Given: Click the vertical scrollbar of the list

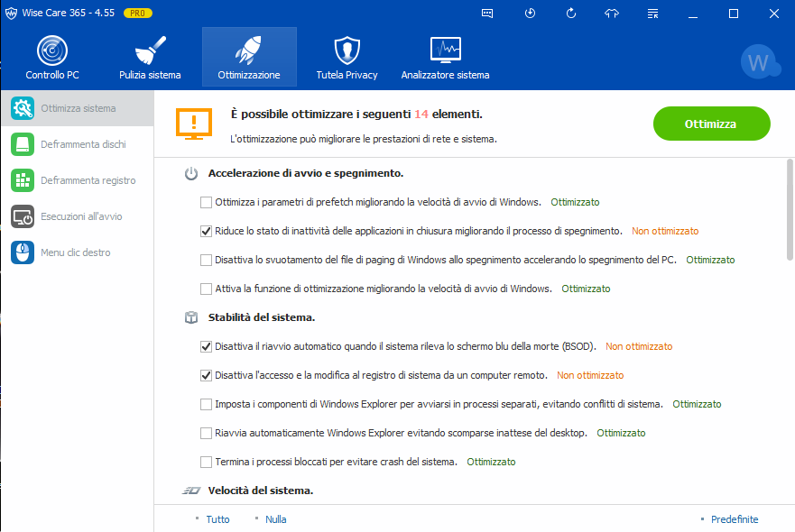Looking at the screenshot, I should click(790, 210).
